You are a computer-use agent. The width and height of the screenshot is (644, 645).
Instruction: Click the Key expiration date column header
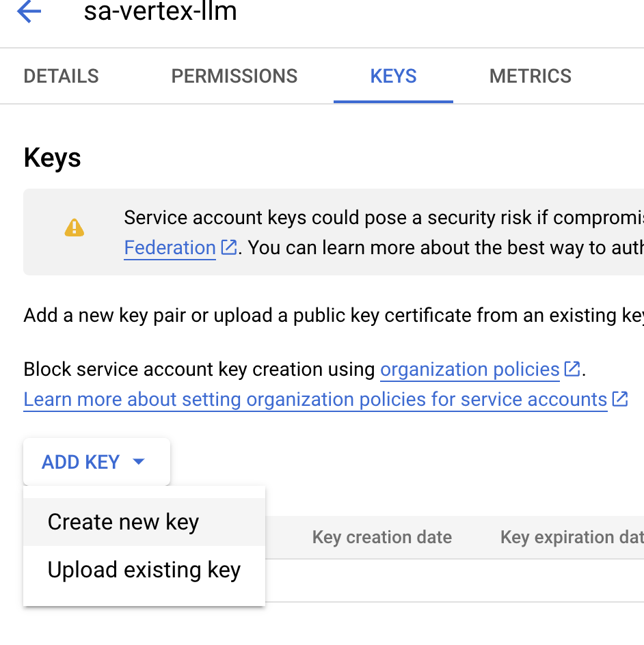(x=572, y=537)
